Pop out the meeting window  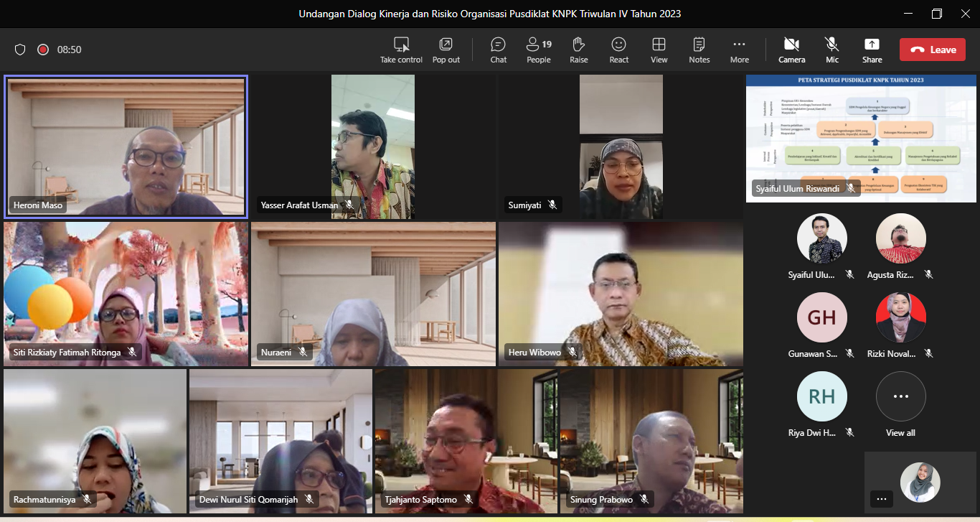click(446, 50)
